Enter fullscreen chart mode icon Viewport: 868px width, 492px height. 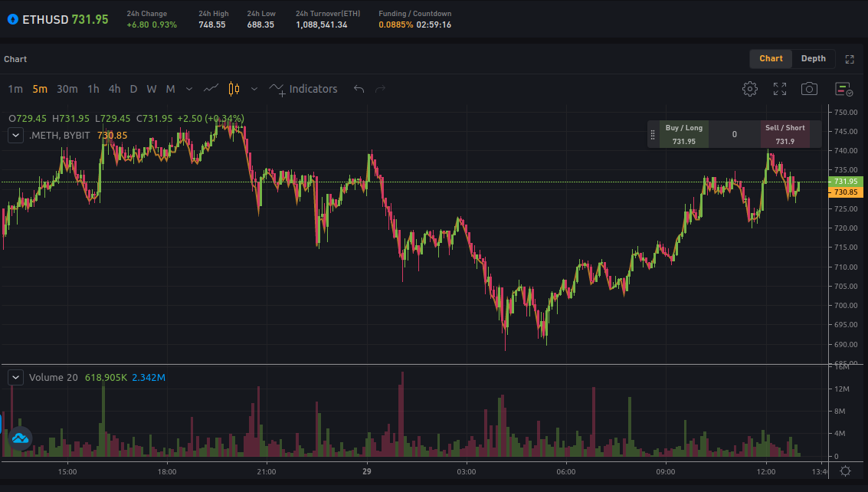(x=779, y=89)
